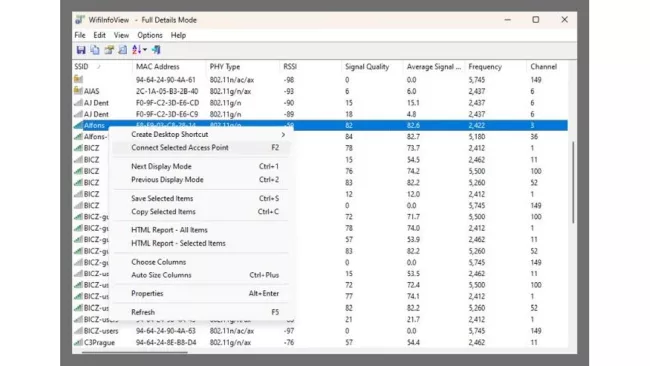Choose Copy Selected Items in context menu
The height and width of the screenshot is (366, 650).
tap(200, 211)
